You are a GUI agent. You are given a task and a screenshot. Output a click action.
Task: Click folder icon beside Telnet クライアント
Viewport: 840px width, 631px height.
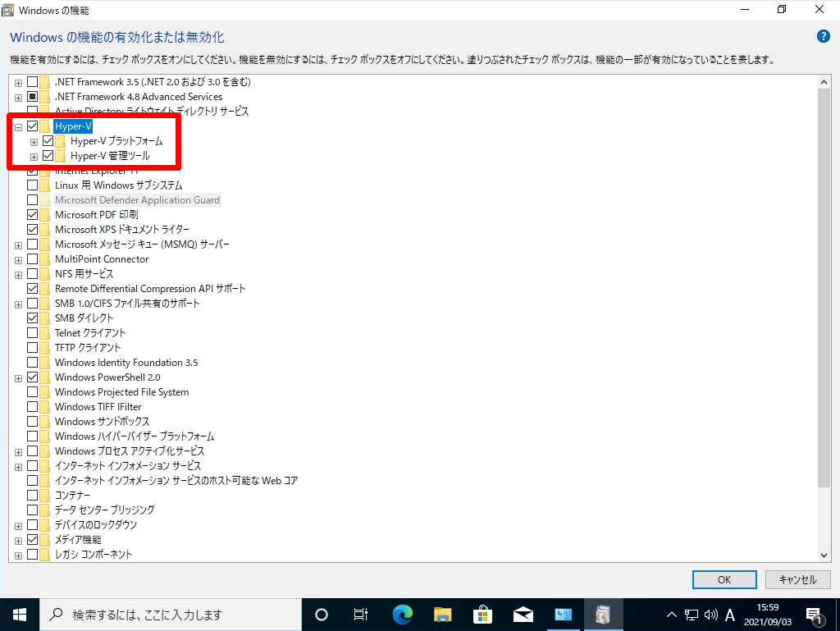45,332
